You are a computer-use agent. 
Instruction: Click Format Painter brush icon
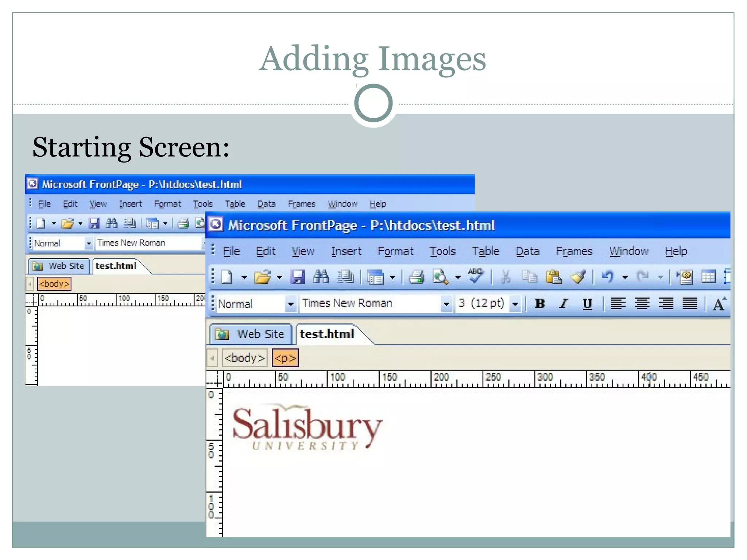(578, 277)
